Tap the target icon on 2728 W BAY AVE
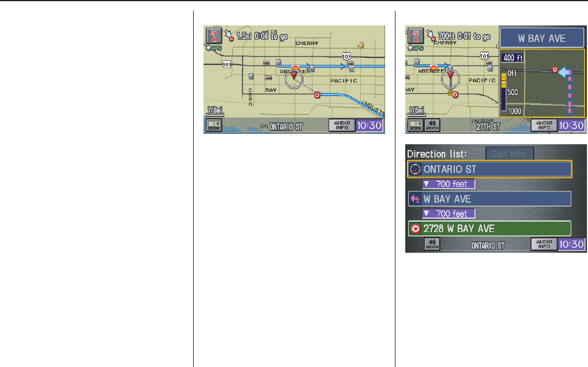 tap(415, 229)
